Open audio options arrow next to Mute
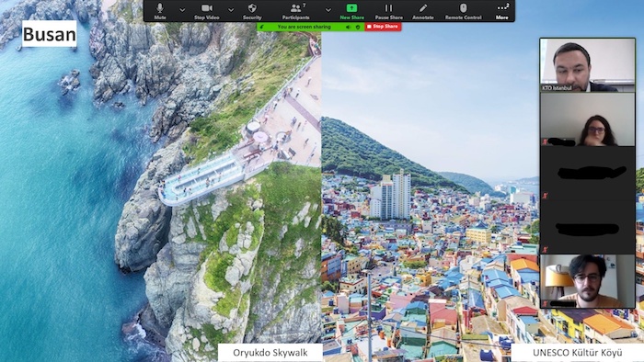644x362 pixels. tap(182, 9)
